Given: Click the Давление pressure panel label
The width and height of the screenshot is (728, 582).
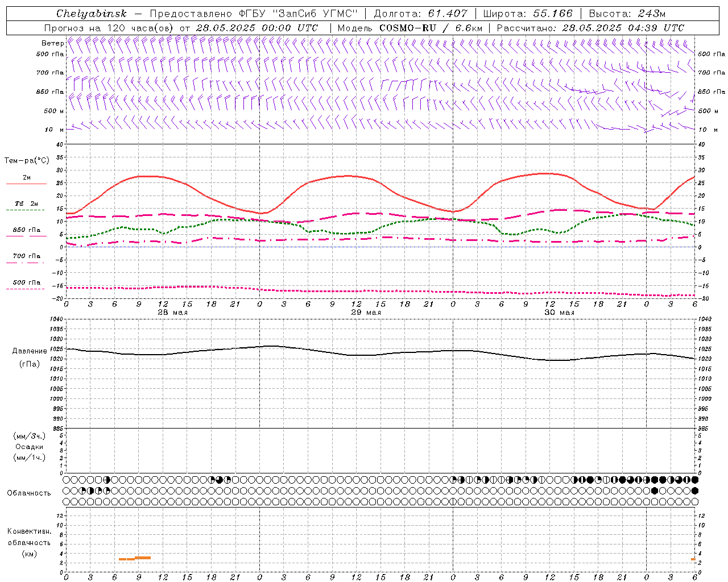Looking at the screenshot, I should pyautogui.click(x=30, y=351).
